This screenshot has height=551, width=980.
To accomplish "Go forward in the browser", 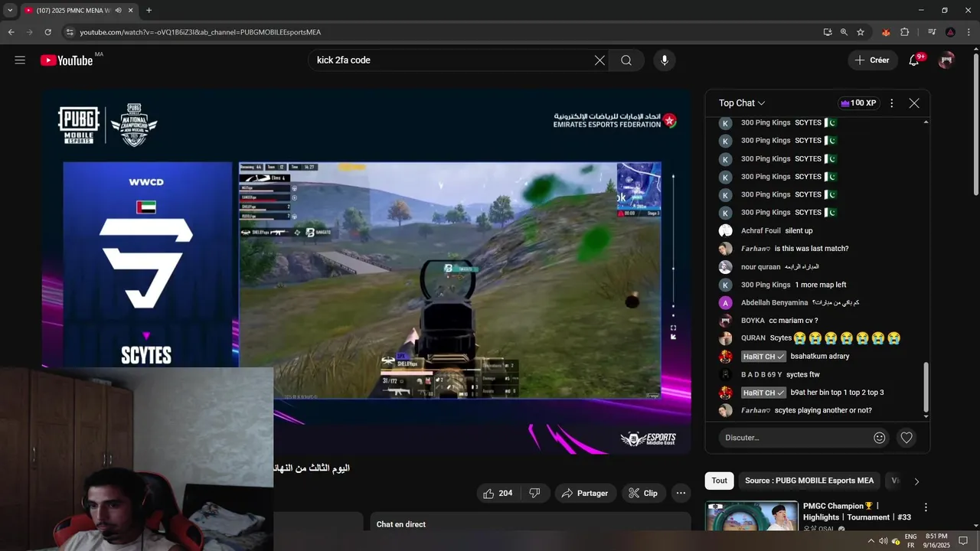I will coord(30,32).
